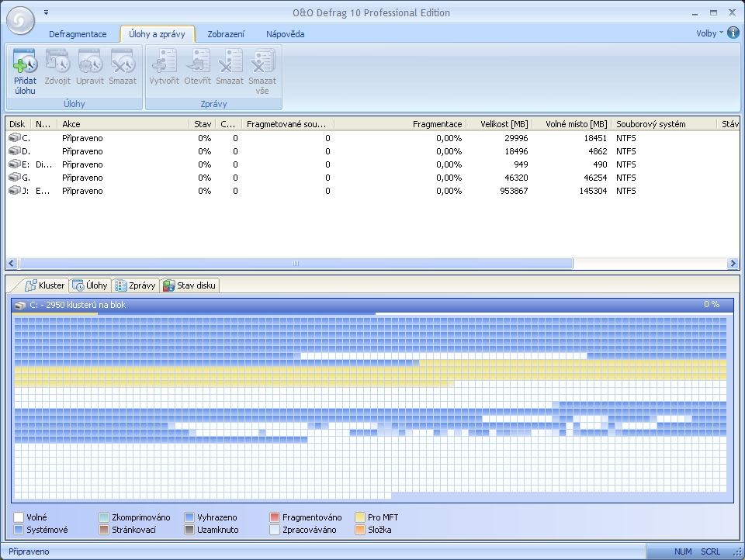Click the Smazat icon in Zprávy group
745x560 pixels.
[x=230, y=61]
